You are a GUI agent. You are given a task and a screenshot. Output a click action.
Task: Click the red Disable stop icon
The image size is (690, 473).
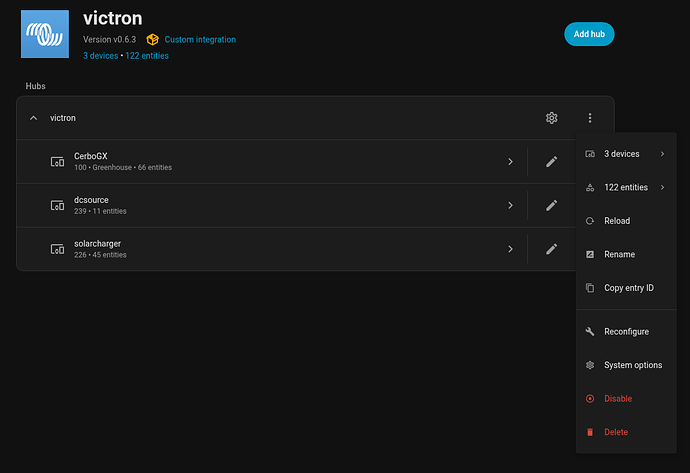590,399
